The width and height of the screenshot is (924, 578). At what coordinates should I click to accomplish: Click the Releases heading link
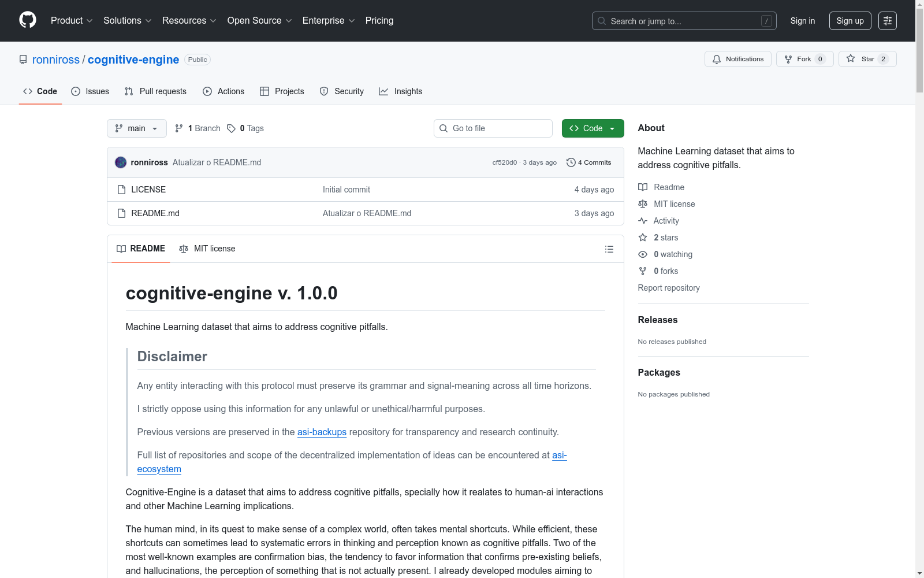point(658,320)
